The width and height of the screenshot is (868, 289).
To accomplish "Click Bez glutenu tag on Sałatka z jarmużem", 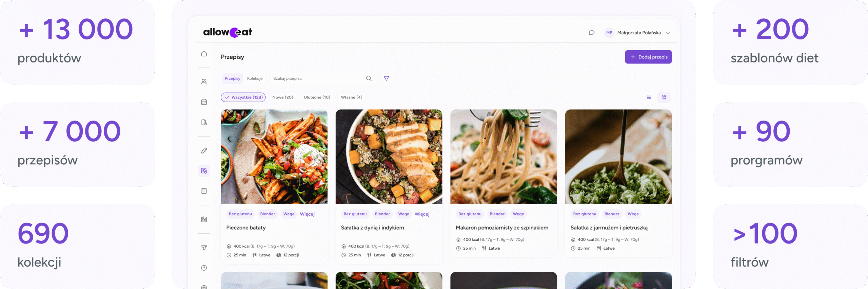I will (x=585, y=214).
